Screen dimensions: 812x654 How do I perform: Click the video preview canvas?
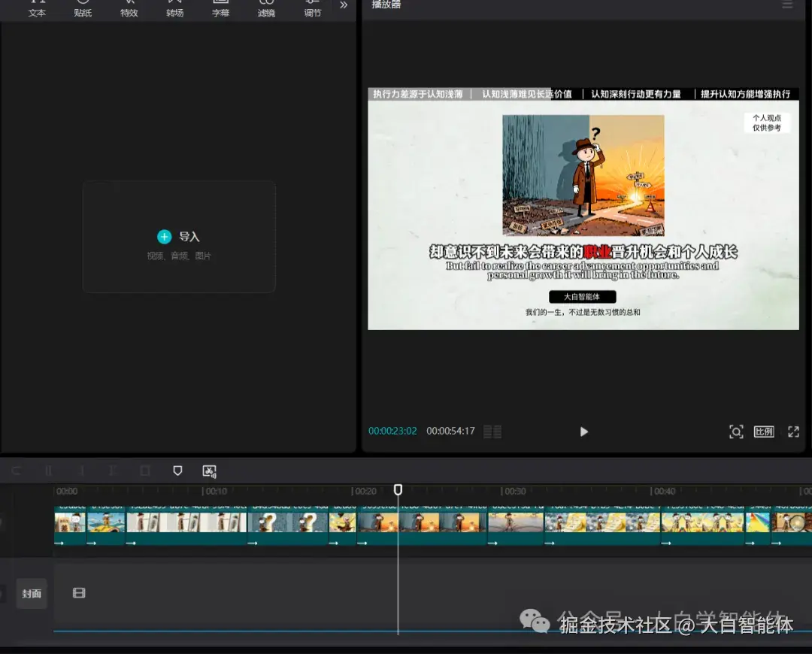pyautogui.click(x=583, y=209)
